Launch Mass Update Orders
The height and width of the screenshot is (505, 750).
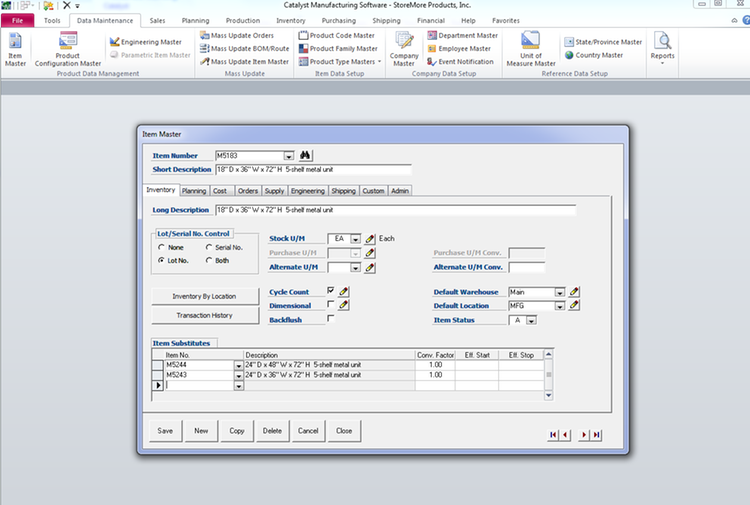[x=237, y=35]
